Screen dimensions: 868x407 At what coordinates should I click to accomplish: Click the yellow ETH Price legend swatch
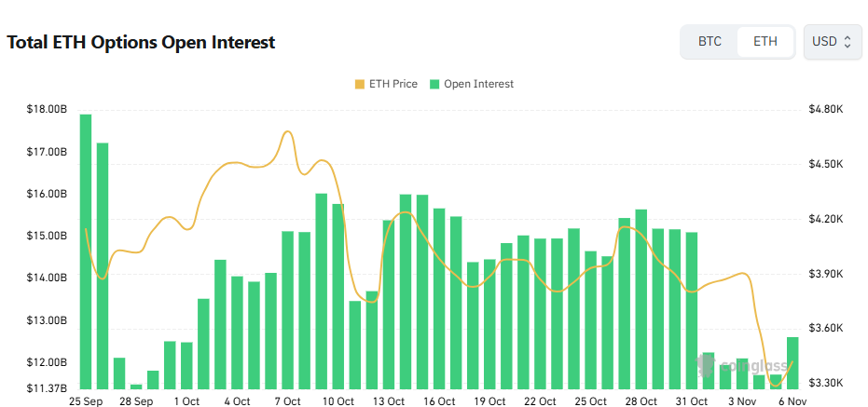[360, 84]
